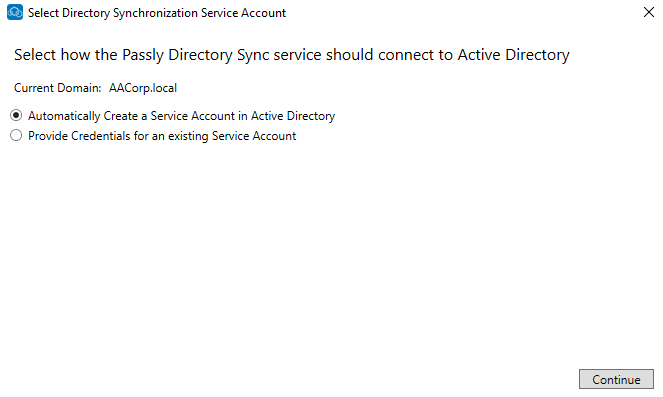Click the word 'Passly' in the heading
This screenshot has width=663, height=397.
pos(142,55)
